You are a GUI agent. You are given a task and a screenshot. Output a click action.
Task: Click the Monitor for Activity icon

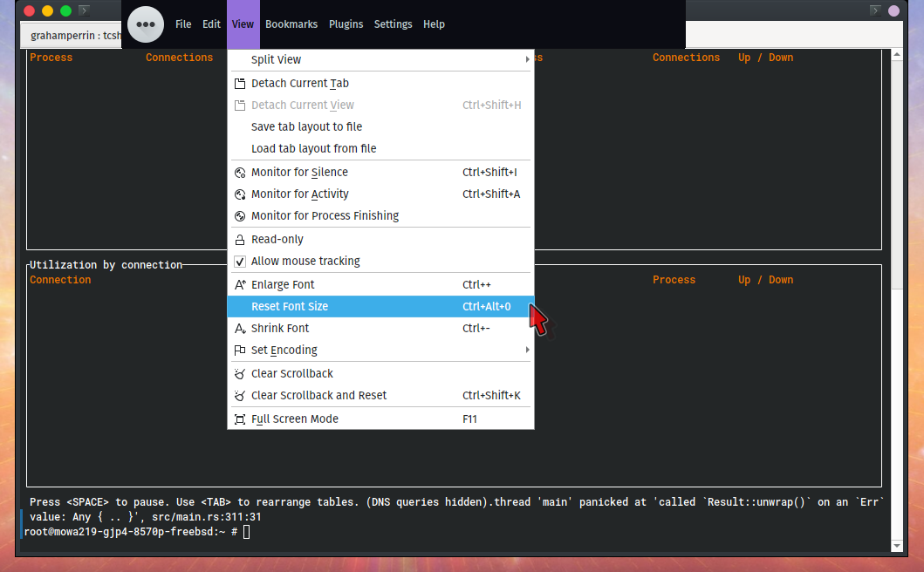click(x=239, y=194)
